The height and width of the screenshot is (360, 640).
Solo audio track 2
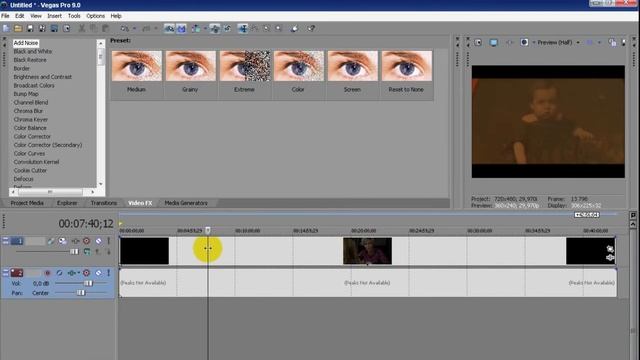pyautogui.click(x=109, y=273)
